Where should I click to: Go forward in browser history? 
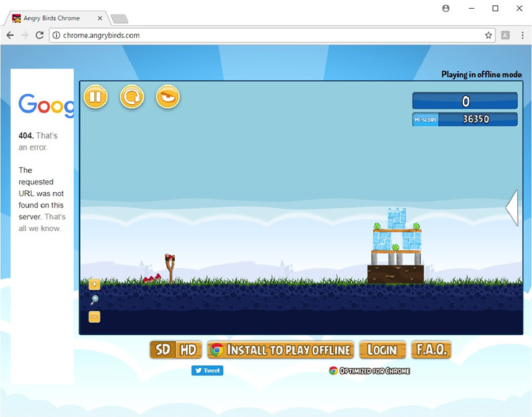click(25, 35)
